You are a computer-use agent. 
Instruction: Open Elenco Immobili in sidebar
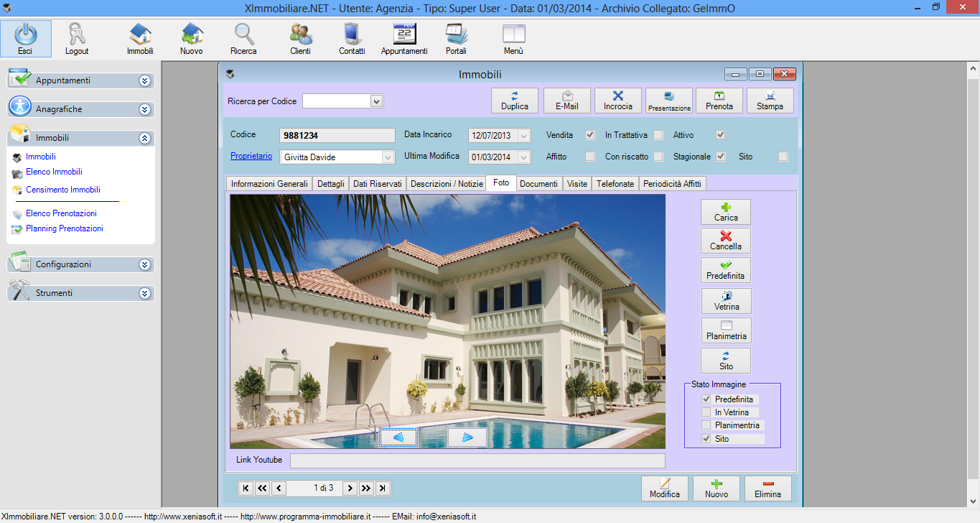tap(54, 172)
